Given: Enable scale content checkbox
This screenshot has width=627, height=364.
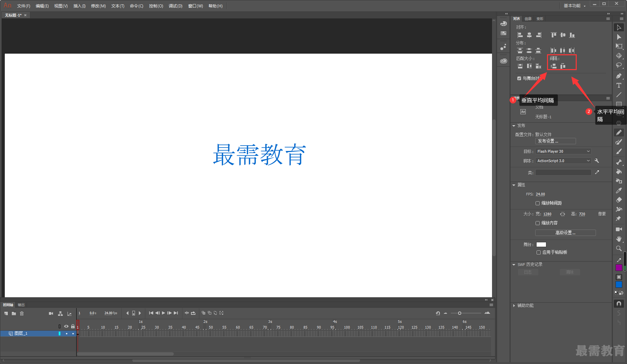Looking at the screenshot, I should tap(538, 223).
